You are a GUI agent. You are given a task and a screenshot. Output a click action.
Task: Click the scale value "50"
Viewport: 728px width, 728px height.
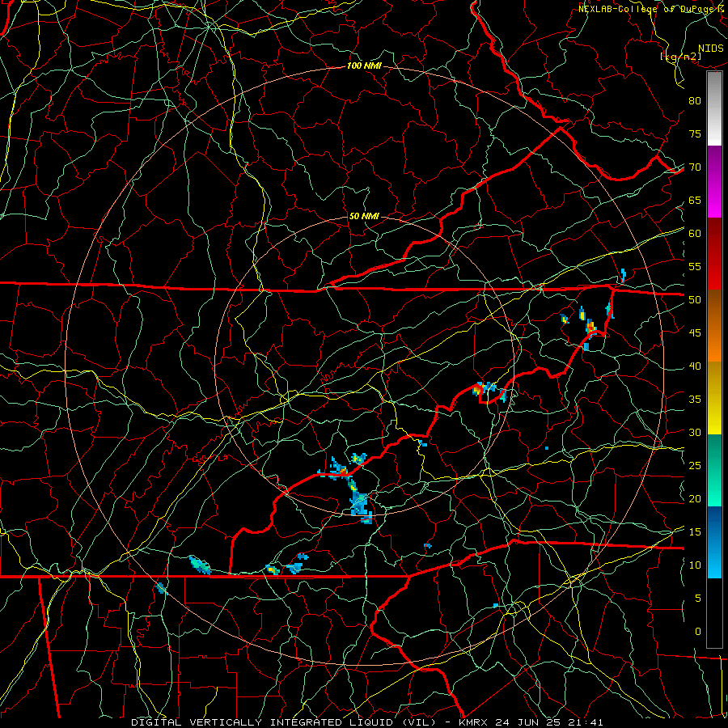tap(695, 300)
